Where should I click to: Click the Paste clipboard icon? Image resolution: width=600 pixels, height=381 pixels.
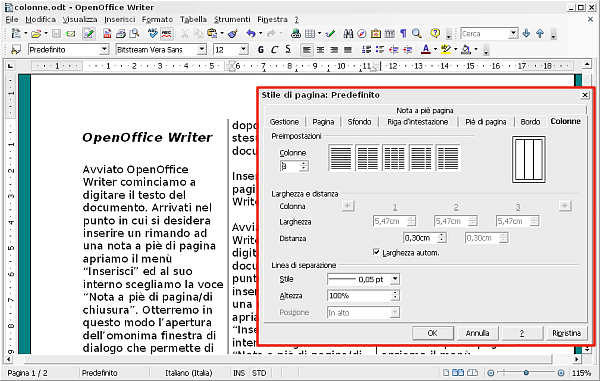212,34
